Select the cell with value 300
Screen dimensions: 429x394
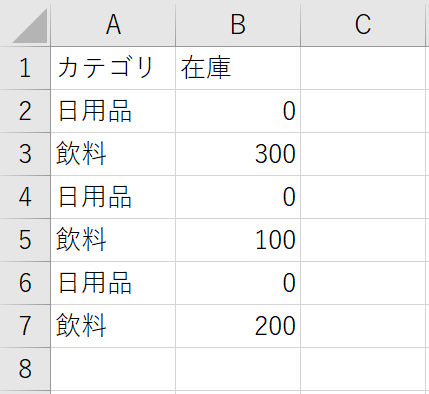[238, 154]
